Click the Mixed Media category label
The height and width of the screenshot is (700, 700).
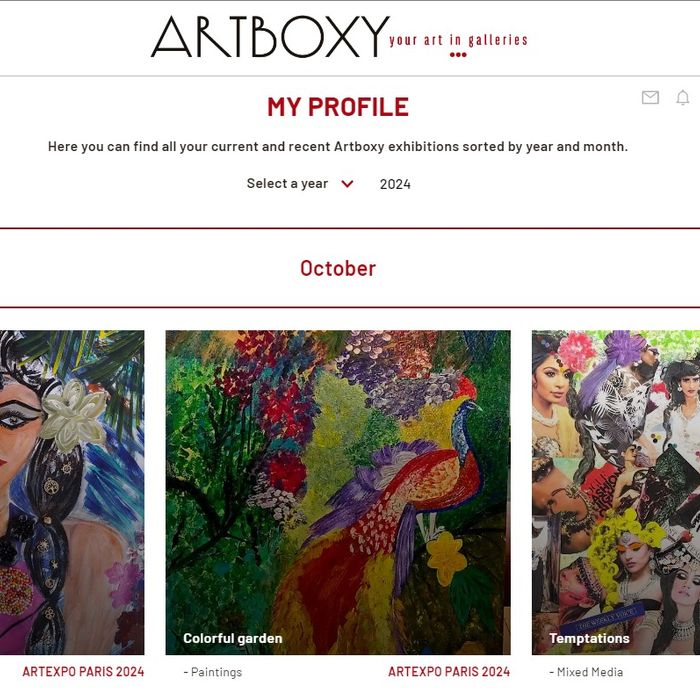[586, 672]
